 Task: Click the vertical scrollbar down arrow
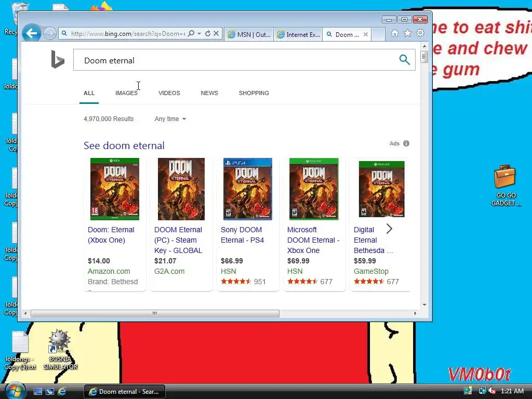pos(424,304)
